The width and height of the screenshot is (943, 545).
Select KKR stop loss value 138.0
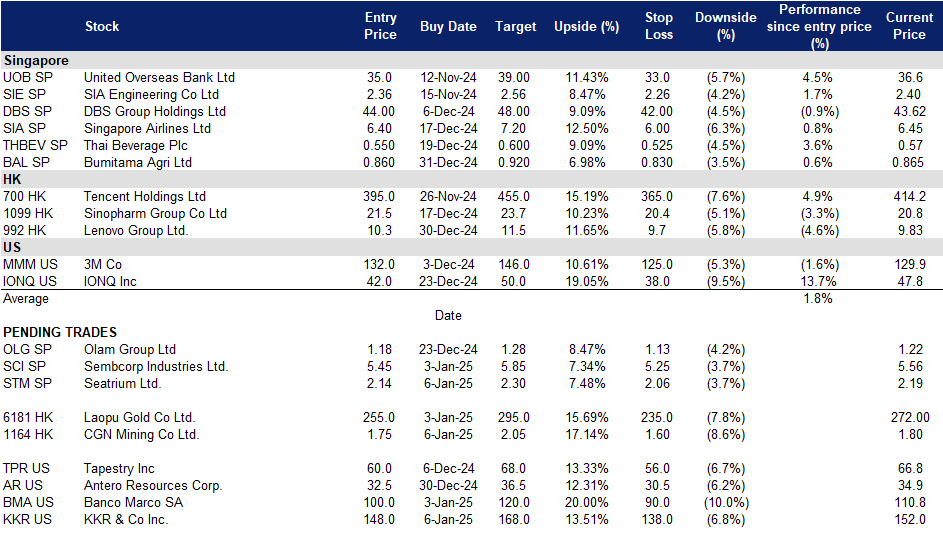click(657, 519)
